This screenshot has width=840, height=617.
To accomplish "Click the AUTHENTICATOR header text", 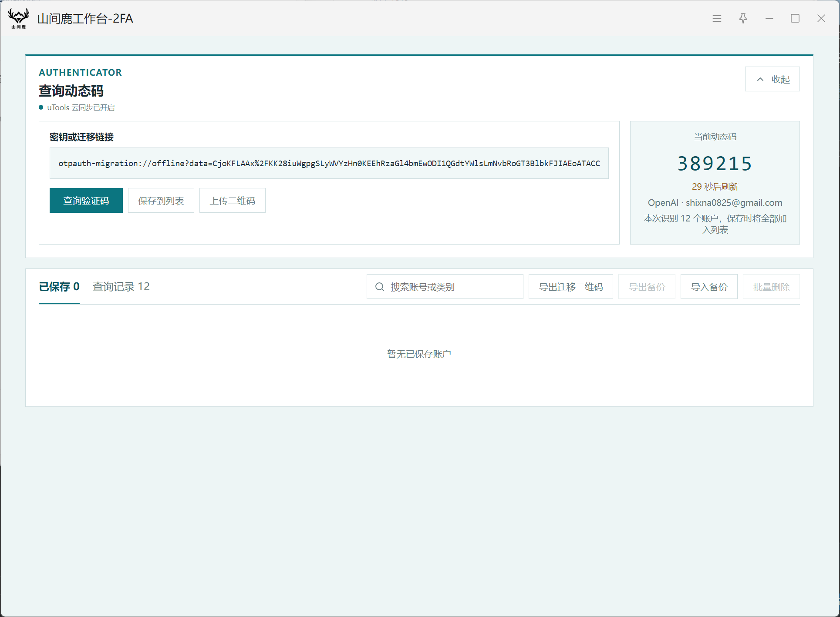I will tap(80, 72).
